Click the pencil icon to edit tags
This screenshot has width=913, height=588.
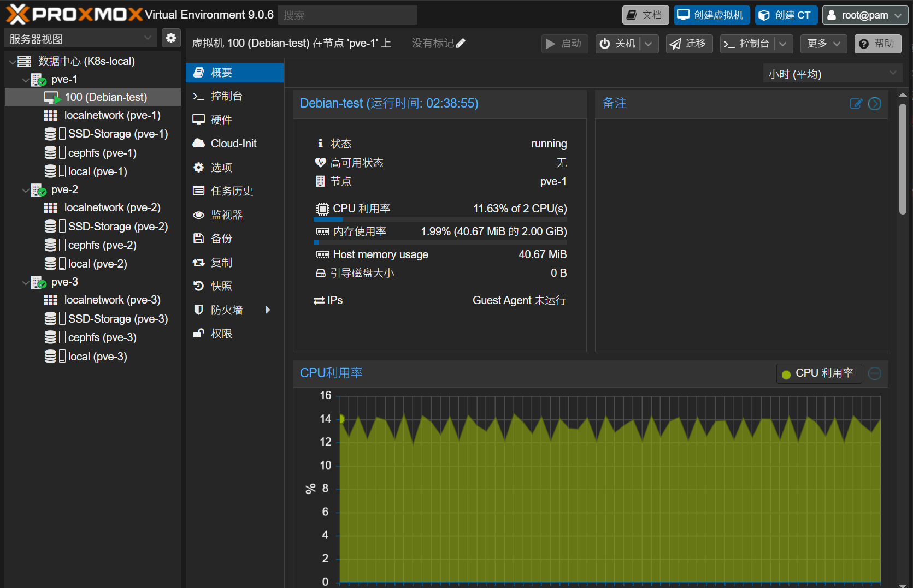click(461, 43)
